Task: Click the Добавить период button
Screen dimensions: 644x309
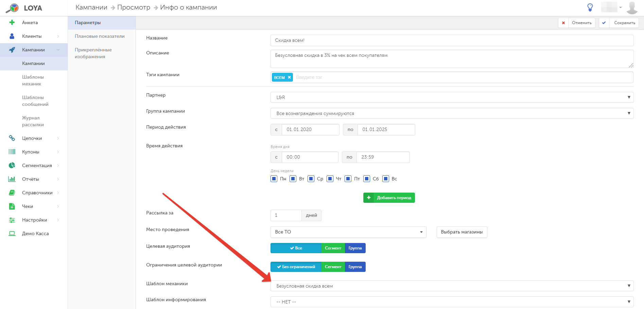Action: (389, 198)
